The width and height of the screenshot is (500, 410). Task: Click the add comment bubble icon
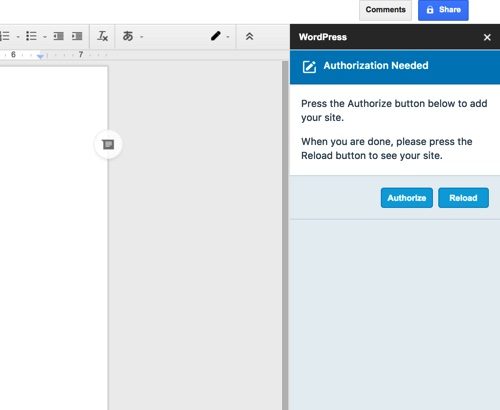pyautogui.click(x=108, y=144)
